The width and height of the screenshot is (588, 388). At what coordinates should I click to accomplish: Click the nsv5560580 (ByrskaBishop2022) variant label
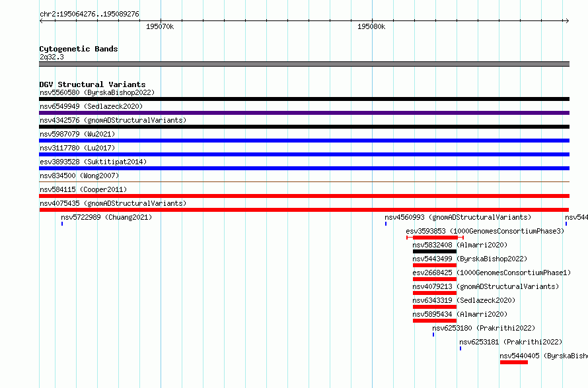(97, 92)
